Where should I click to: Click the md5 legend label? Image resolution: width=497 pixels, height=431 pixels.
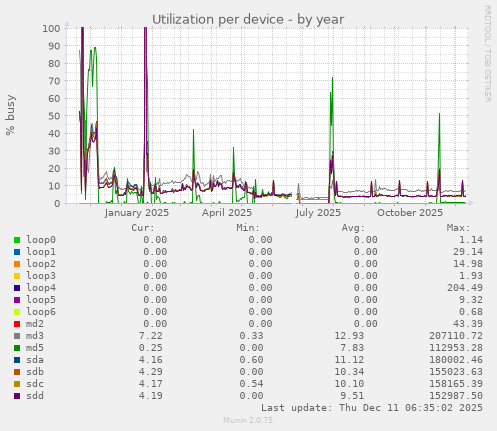pyautogui.click(x=35, y=348)
